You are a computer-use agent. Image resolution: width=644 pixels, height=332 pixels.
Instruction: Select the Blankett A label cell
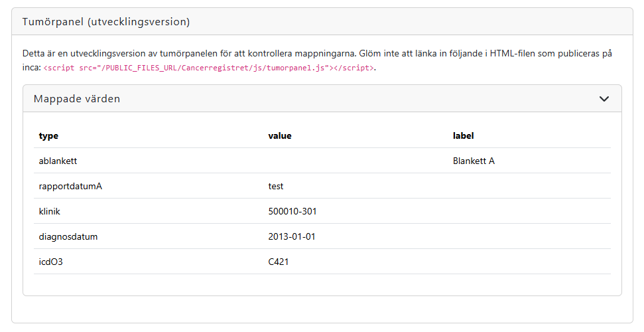click(474, 161)
